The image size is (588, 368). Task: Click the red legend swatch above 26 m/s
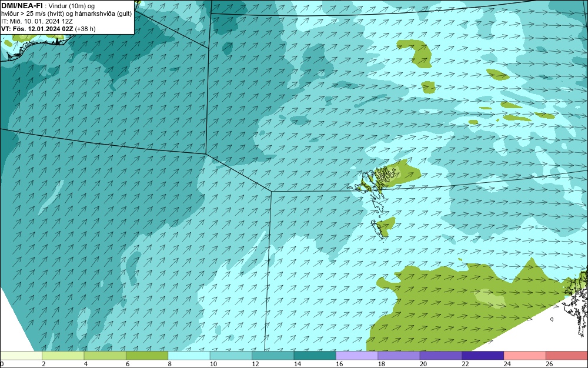point(567,355)
